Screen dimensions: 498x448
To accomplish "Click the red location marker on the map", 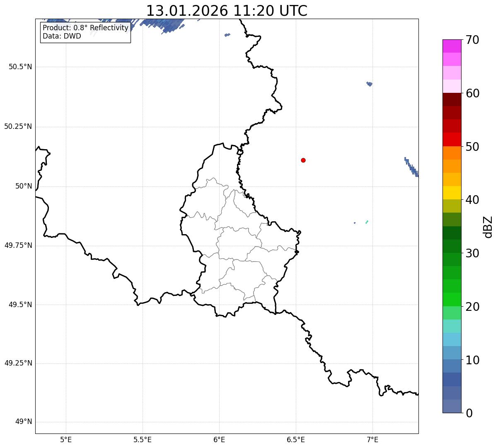I will [x=303, y=160].
